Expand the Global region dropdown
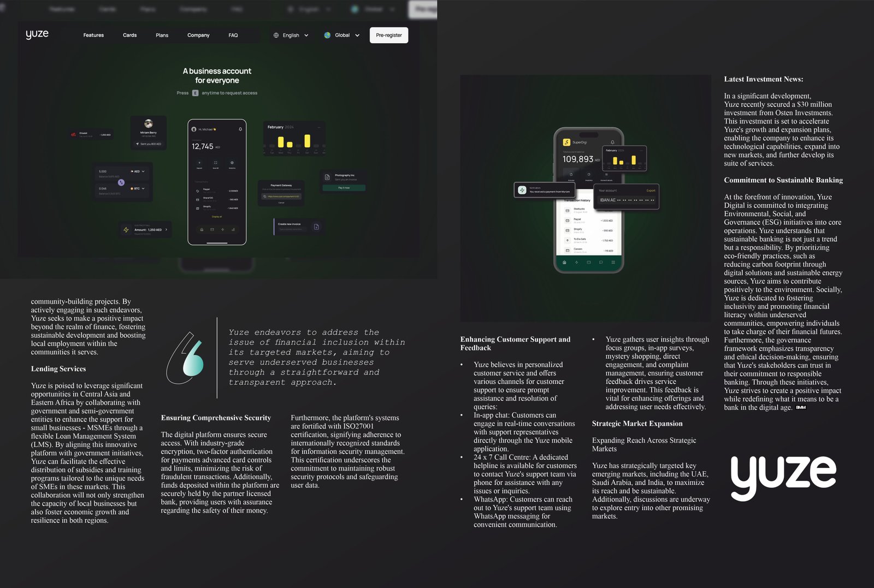Screen dimensions: 874x588 click(342, 35)
